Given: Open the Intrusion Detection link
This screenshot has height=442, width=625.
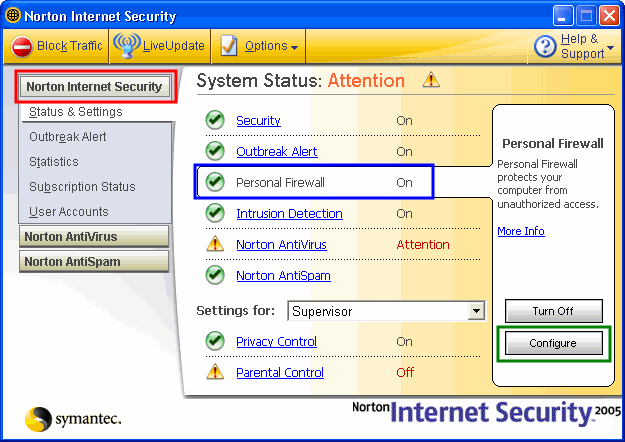Looking at the screenshot, I should tap(289, 213).
